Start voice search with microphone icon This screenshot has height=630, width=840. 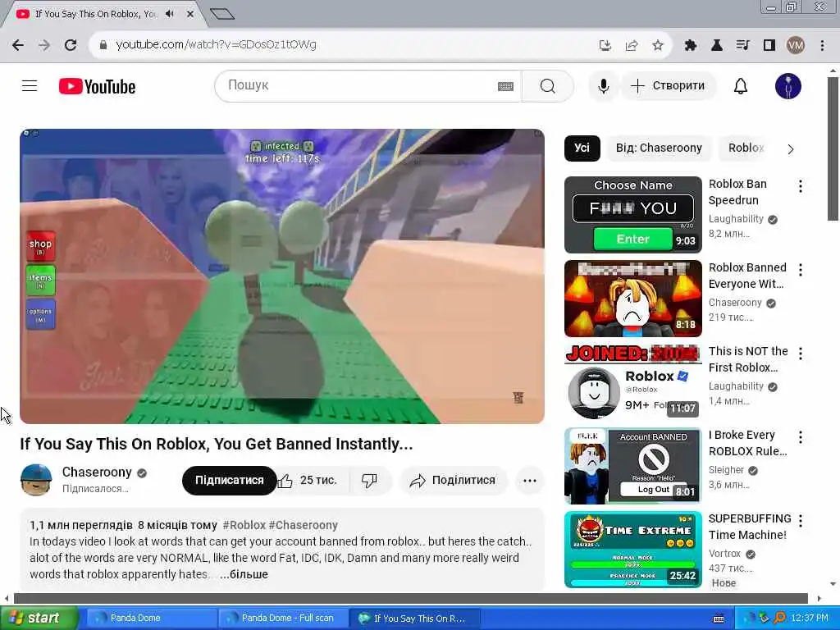pyautogui.click(x=603, y=85)
